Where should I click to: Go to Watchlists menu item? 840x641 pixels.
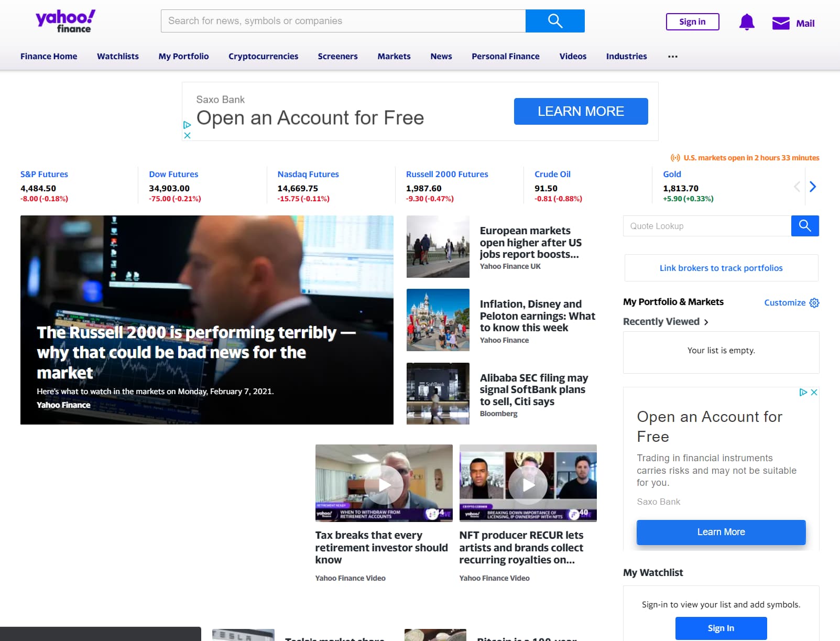(x=118, y=56)
